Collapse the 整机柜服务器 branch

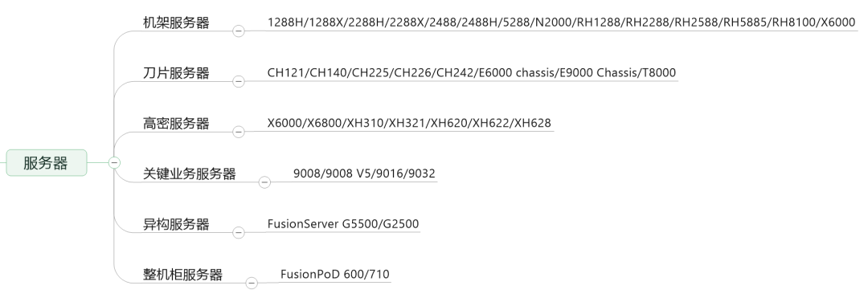252,283
